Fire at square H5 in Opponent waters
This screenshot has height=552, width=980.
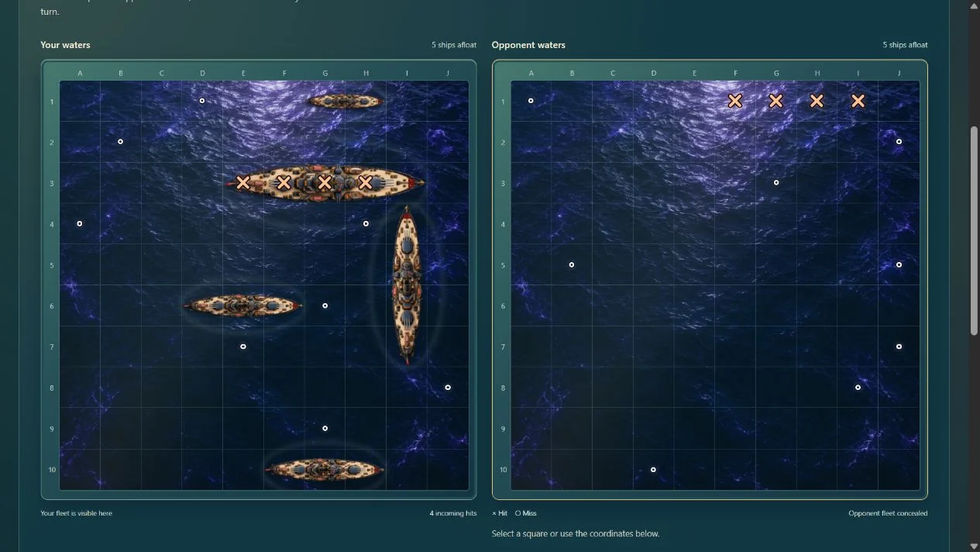[x=817, y=265]
